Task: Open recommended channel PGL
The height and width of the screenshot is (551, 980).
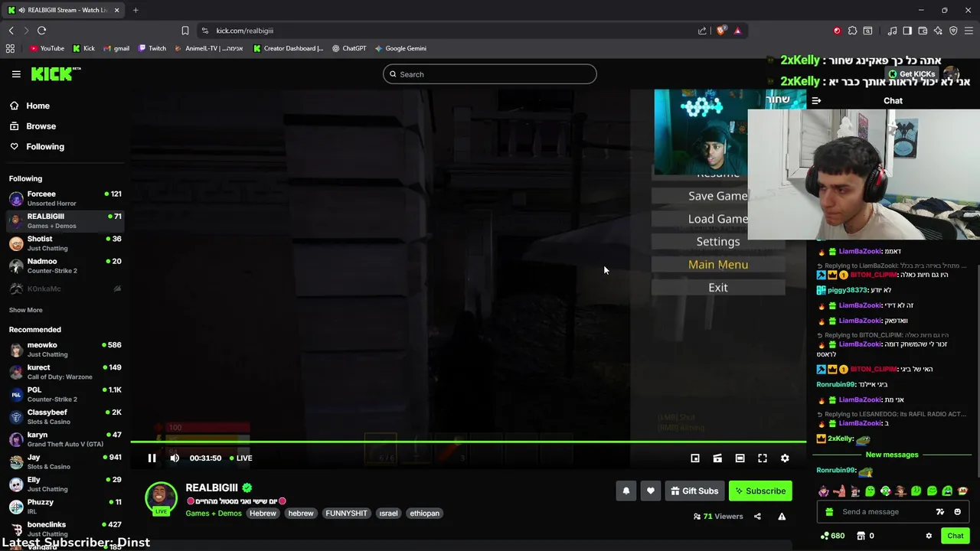Action: 65,394
